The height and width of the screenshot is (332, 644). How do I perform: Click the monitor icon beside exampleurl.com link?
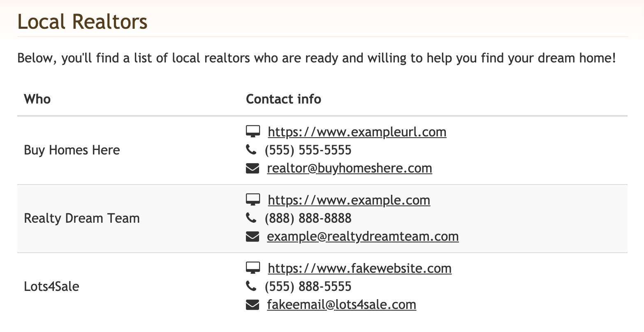click(x=253, y=132)
